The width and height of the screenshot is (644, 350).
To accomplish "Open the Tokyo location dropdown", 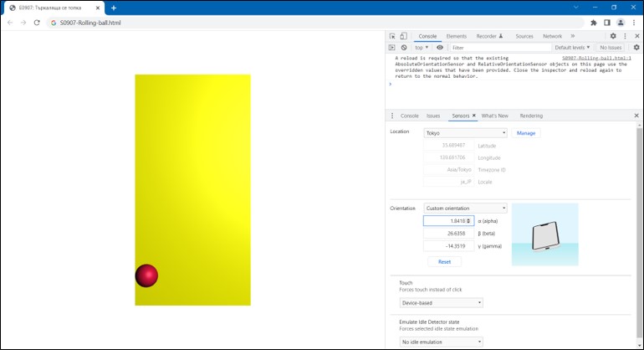I will (465, 133).
